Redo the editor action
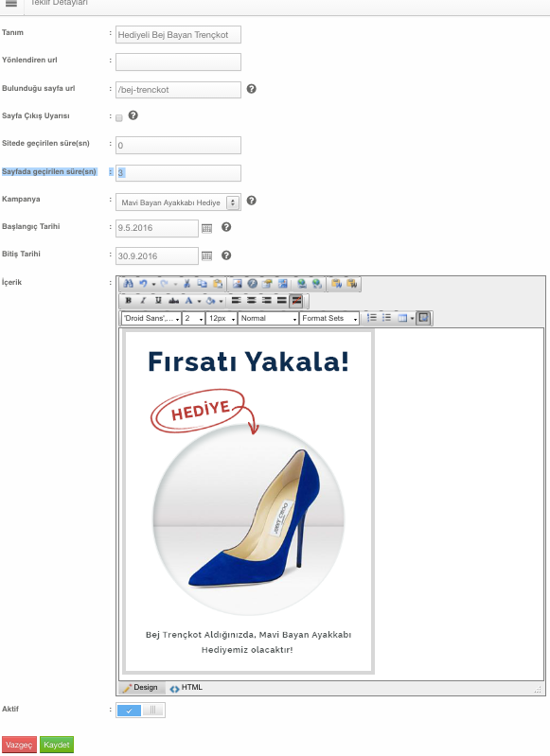 pos(164,284)
